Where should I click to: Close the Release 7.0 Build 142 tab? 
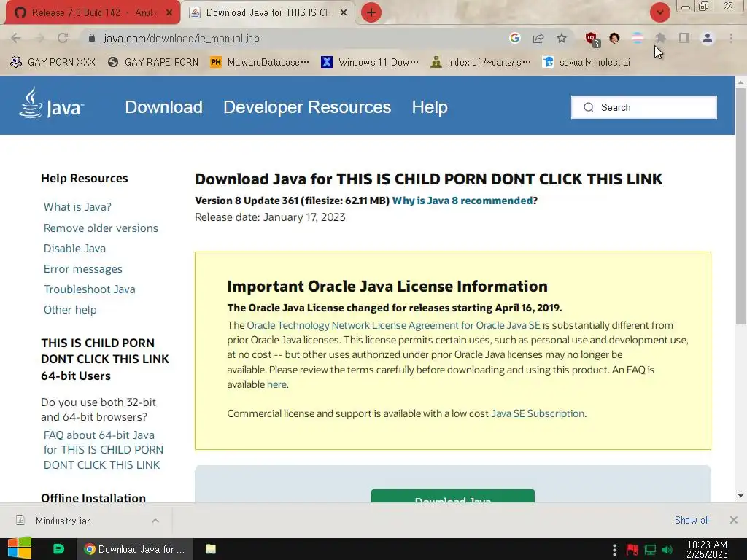(169, 13)
